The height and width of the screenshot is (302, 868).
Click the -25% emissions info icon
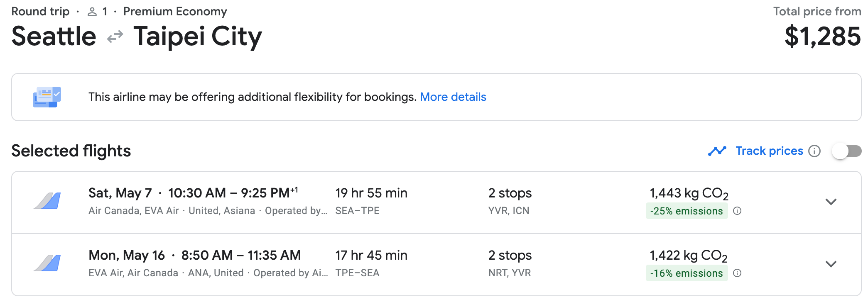737,211
